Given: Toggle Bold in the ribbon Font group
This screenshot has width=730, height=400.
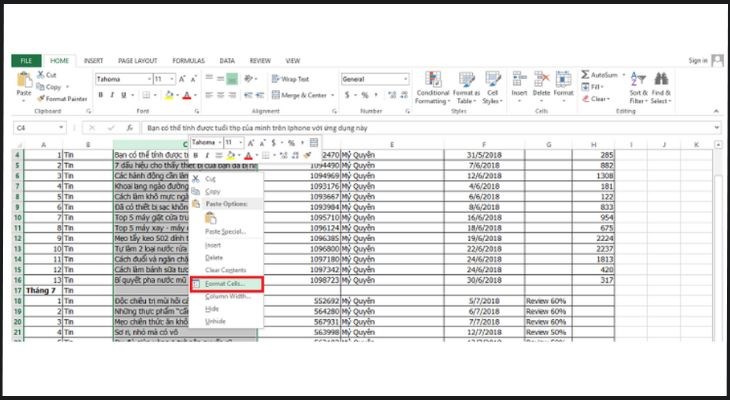Looking at the screenshot, I should (100, 96).
